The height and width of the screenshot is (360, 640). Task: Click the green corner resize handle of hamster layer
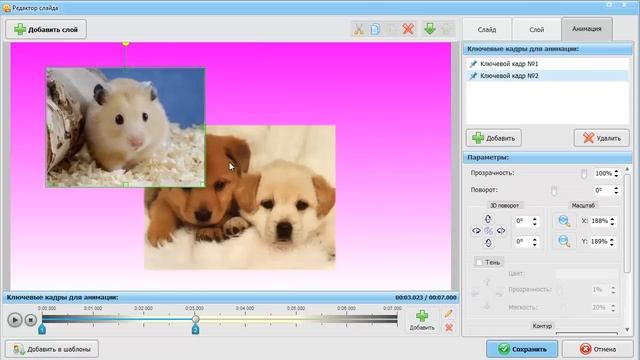[202, 184]
